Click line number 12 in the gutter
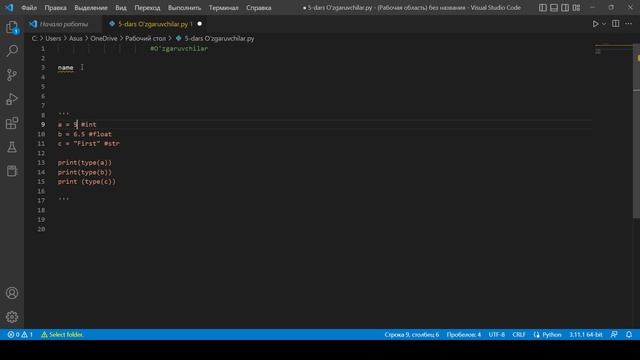This screenshot has height=360, width=640. coord(41,153)
